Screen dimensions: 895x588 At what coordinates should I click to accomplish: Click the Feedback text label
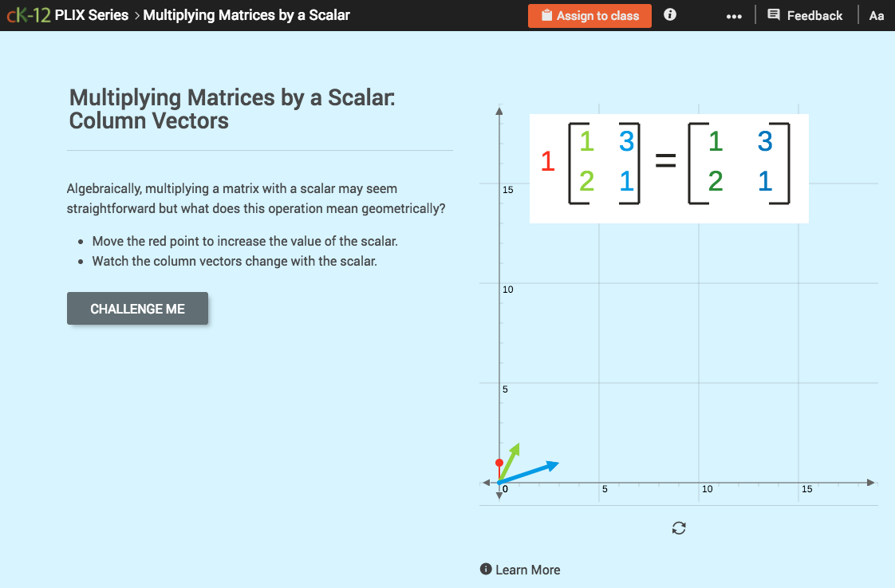[814, 14]
